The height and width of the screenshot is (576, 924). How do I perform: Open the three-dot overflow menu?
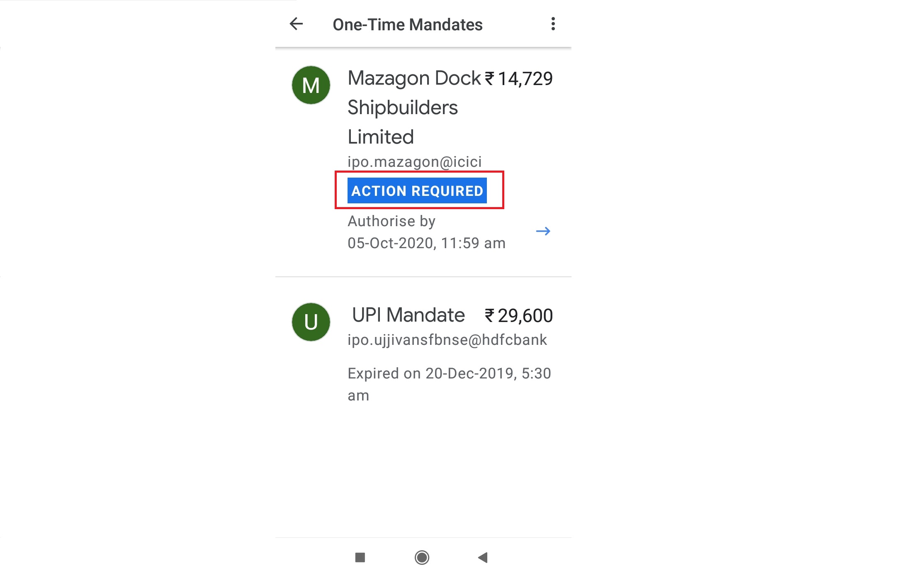tap(553, 24)
